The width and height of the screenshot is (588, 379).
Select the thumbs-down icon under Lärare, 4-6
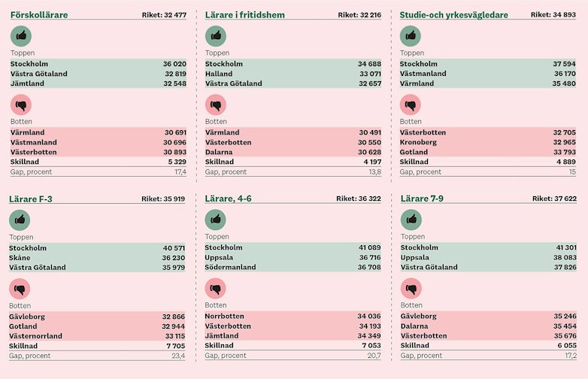216,289
